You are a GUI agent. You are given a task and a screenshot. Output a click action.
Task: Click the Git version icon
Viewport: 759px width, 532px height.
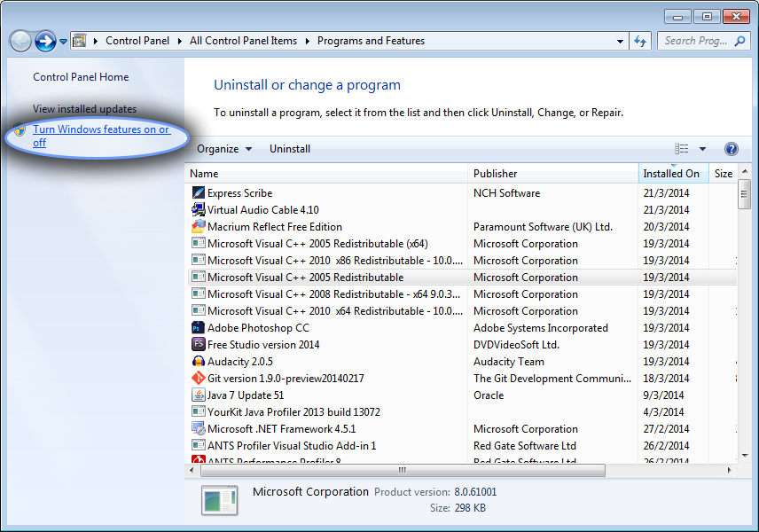[x=198, y=378]
